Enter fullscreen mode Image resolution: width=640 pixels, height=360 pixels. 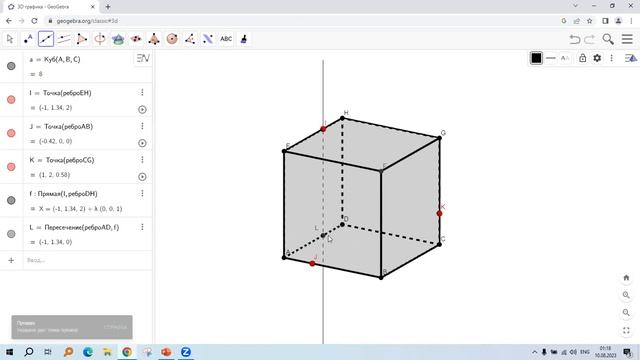[626, 331]
